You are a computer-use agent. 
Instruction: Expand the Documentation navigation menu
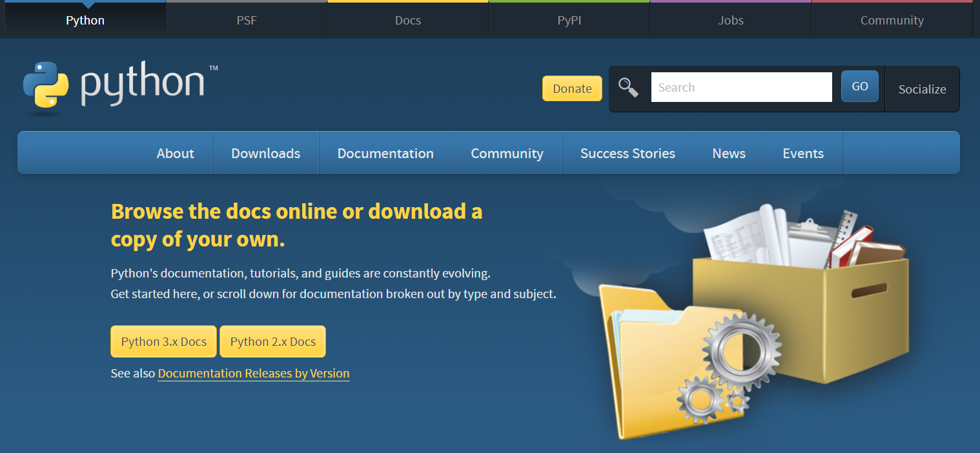[385, 154]
